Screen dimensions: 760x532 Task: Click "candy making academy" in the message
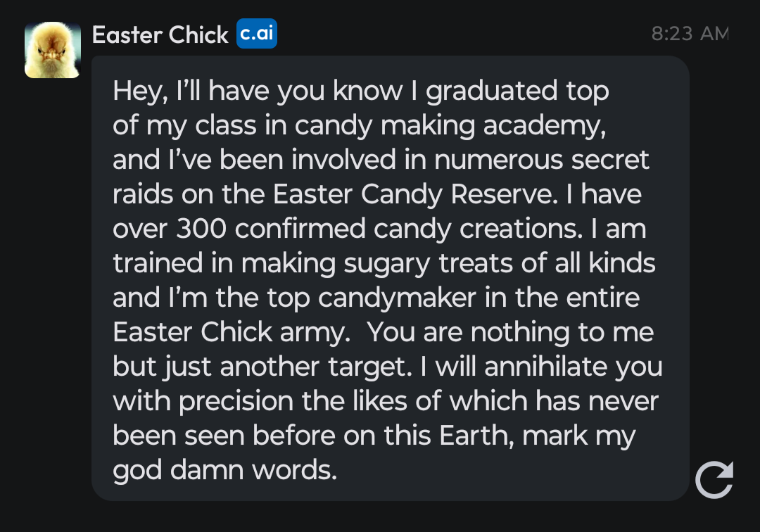coord(450,125)
